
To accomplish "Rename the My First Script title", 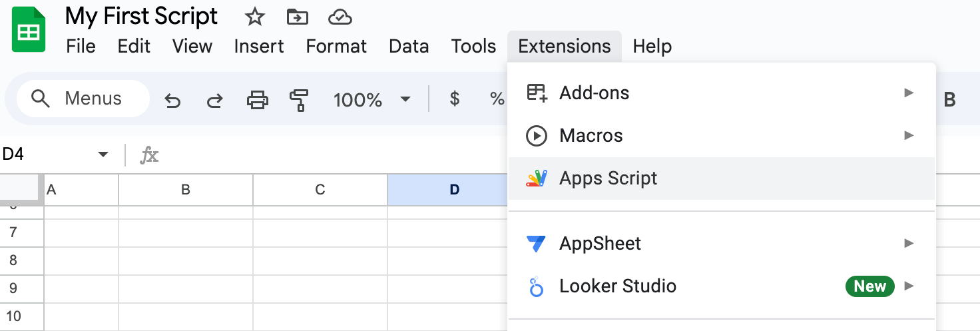I will click(x=142, y=17).
